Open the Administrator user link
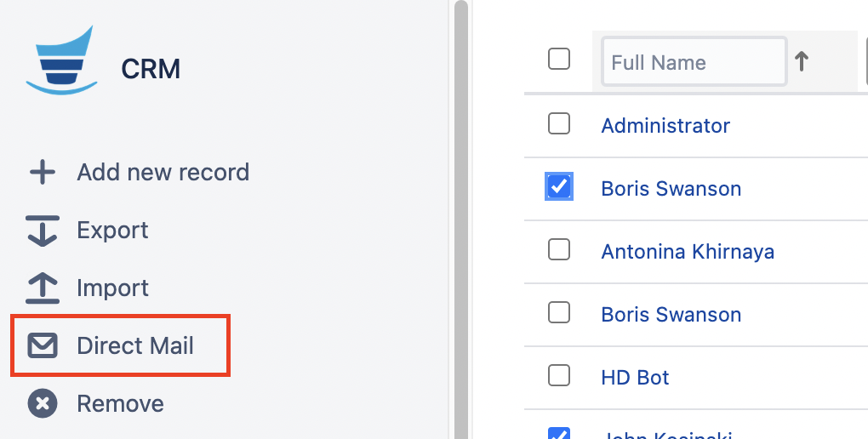868x439 pixels. pyautogui.click(x=665, y=126)
